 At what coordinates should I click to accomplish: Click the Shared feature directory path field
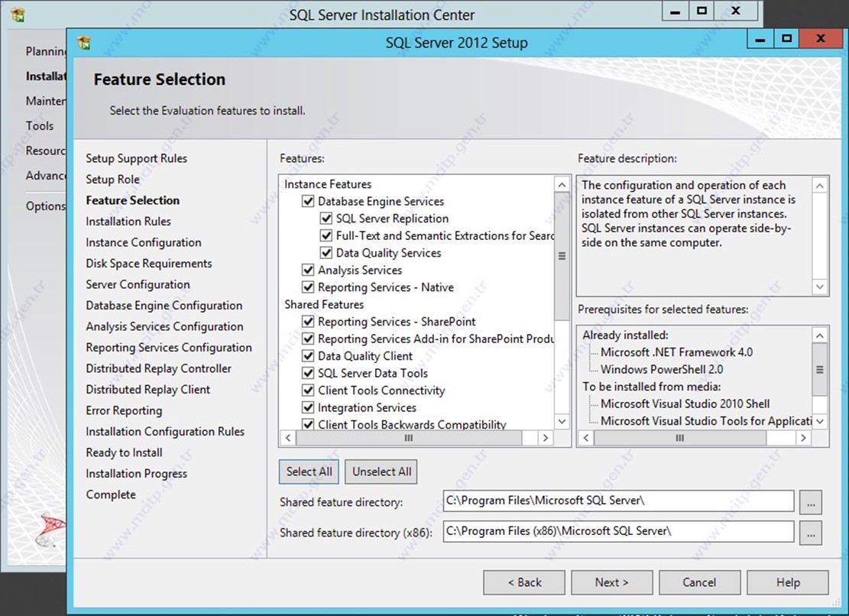coord(618,501)
